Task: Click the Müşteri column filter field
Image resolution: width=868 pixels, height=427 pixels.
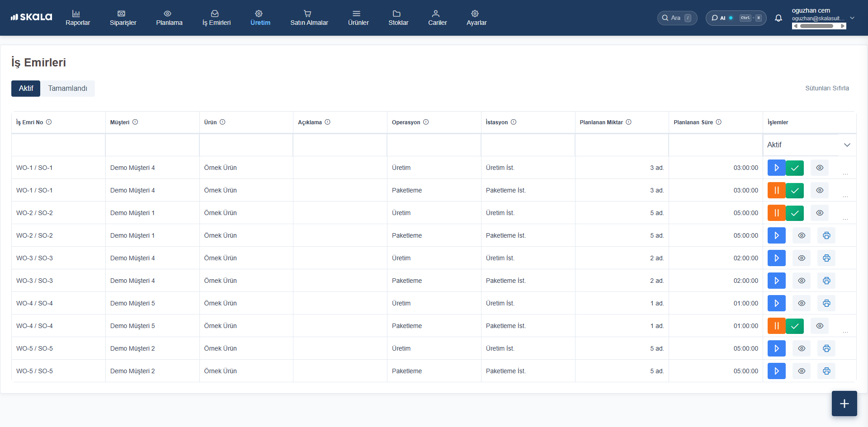Action: [x=152, y=145]
